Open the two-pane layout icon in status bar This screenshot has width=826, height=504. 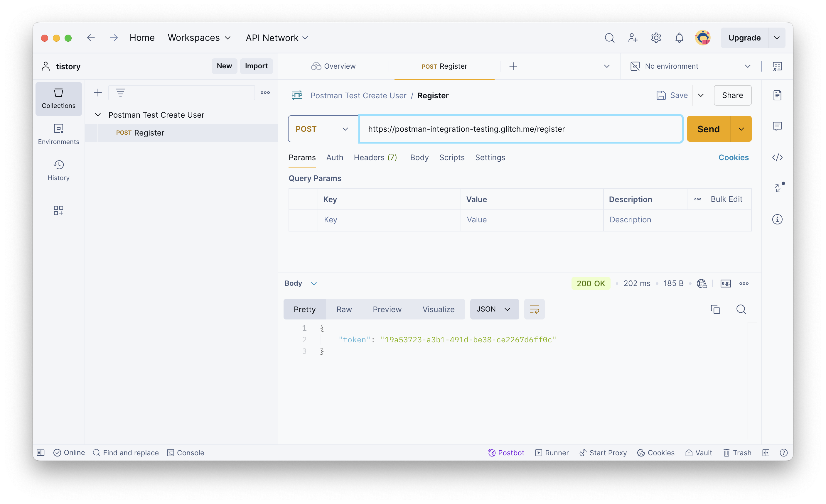pyautogui.click(x=766, y=453)
